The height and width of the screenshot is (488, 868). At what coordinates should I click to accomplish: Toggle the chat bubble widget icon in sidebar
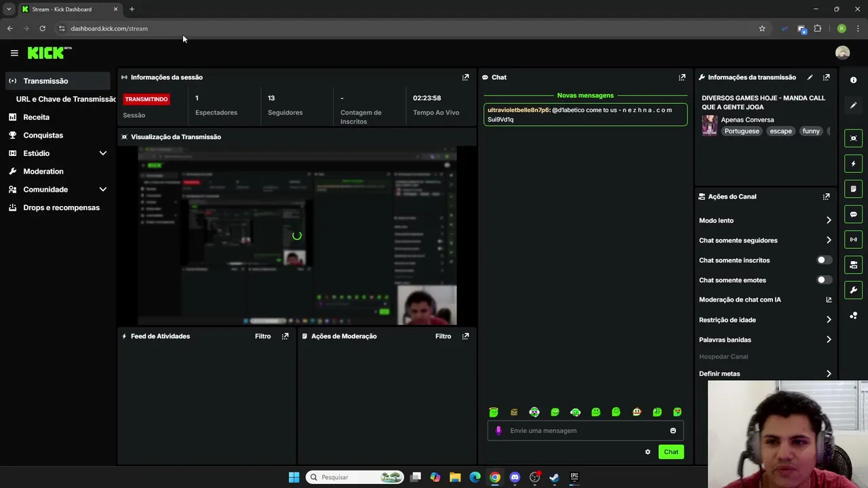pyautogui.click(x=853, y=214)
